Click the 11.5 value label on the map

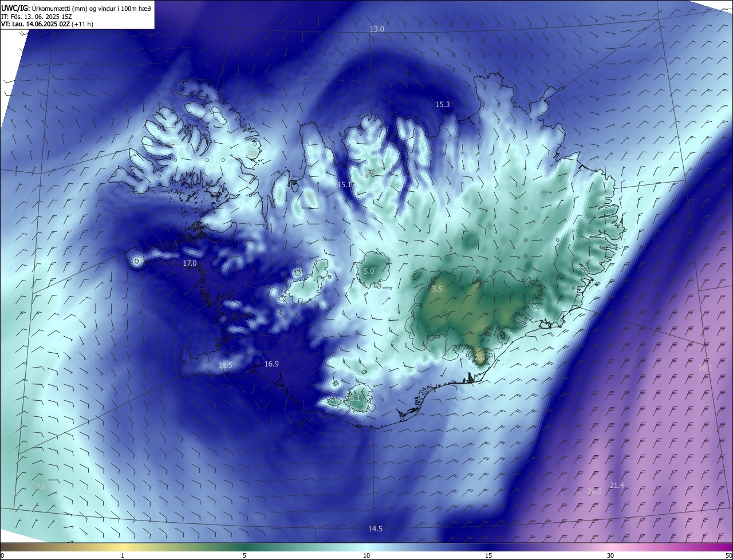(225, 365)
